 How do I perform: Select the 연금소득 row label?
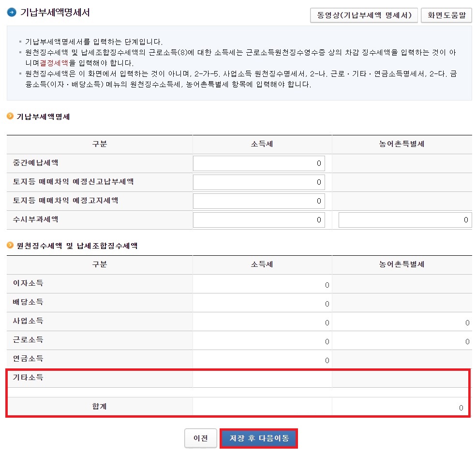(28, 358)
